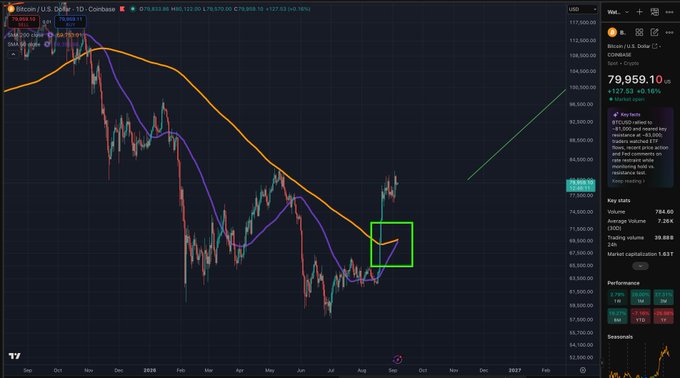Click the add note pencil icon
The height and width of the screenshot is (378, 680).
(654, 32)
